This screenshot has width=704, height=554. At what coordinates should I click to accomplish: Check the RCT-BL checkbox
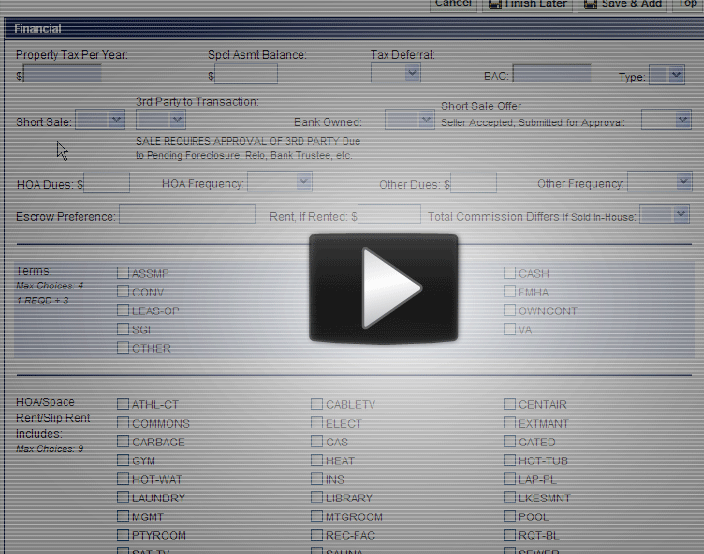510,535
